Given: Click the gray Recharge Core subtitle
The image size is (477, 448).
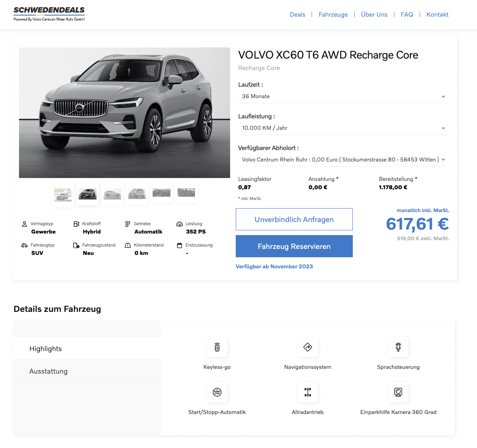Looking at the screenshot, I should tap(259, 68).
